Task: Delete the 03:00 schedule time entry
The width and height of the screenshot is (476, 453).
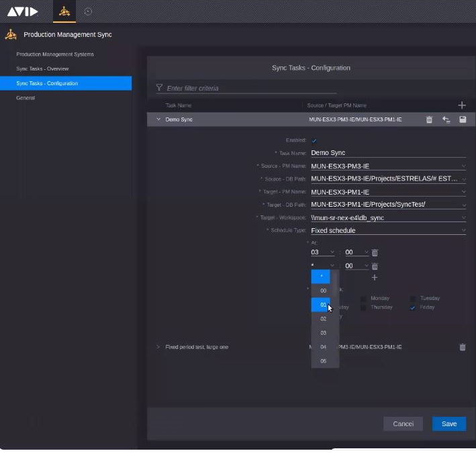Action: coord(375,252)
